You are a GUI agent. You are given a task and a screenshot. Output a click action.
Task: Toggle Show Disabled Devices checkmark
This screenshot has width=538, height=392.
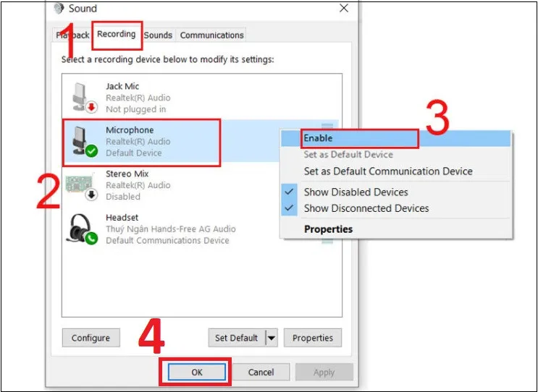(x=290, y=192)
